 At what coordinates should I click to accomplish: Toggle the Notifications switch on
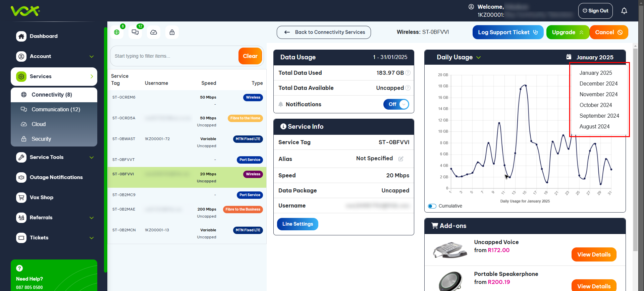(x=396, y=104)
